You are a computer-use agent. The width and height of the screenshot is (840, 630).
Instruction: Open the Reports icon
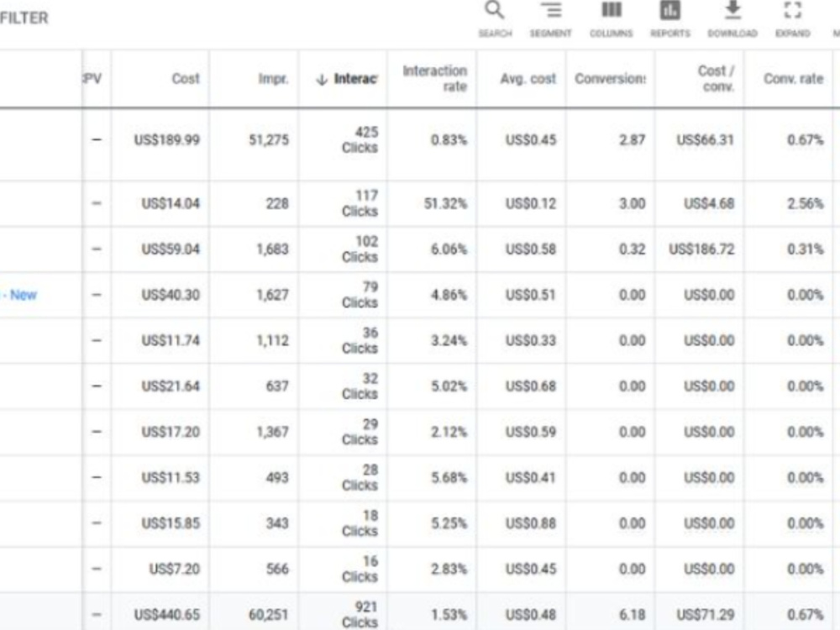(x=669, y=10)
